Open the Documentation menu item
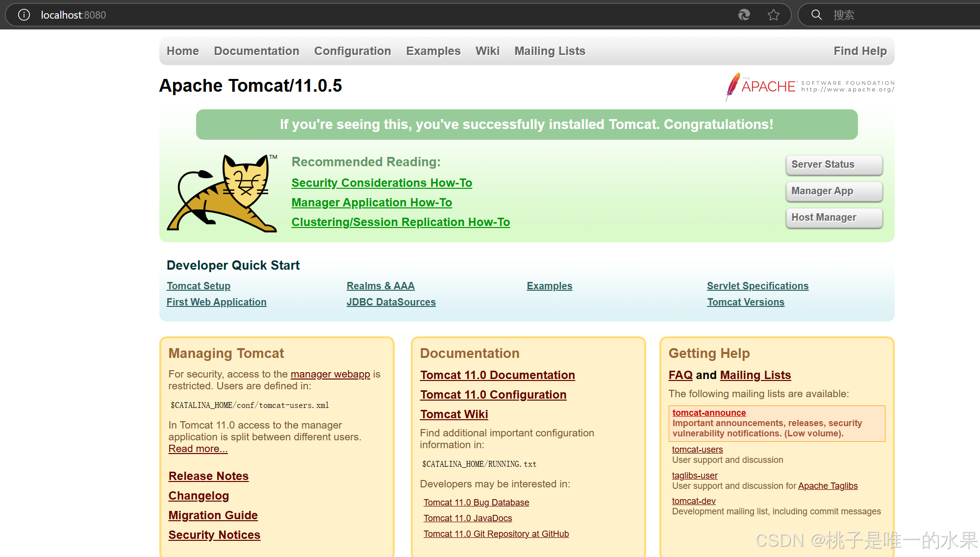The height and width of the screenshot is (557, 980). (256, 51)
